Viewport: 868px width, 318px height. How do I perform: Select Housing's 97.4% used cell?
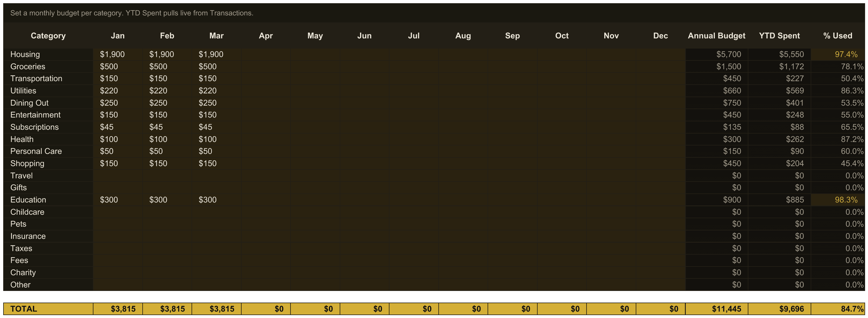pyautogui.click(x=838, y=54)
